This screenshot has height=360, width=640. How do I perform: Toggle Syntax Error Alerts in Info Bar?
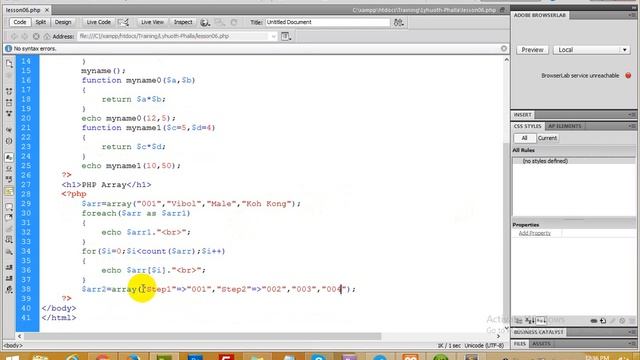[9, 191]
